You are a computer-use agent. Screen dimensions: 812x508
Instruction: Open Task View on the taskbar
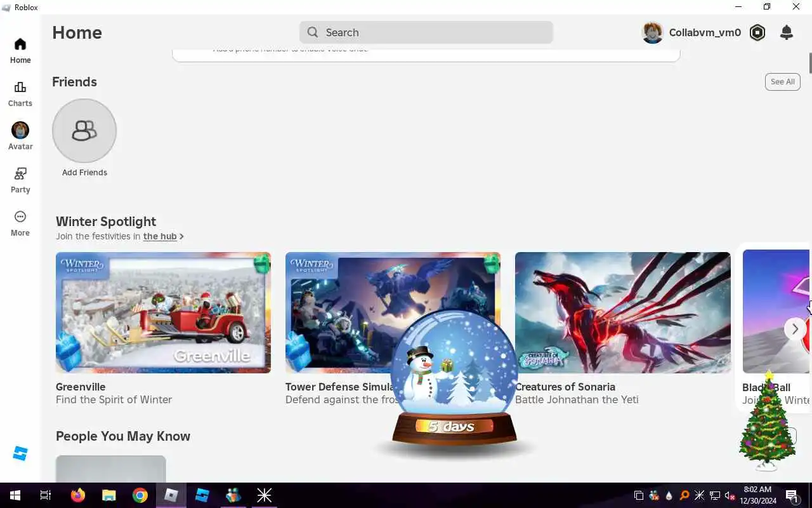coord(46,495)
